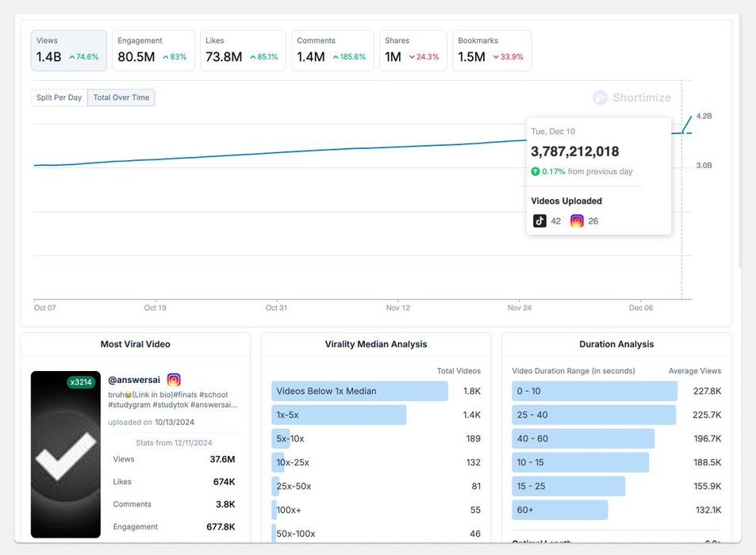Viewport: 756px width, 555px height.
Task: Click the Shares red down arrow
Action: (x=412, y=57)
